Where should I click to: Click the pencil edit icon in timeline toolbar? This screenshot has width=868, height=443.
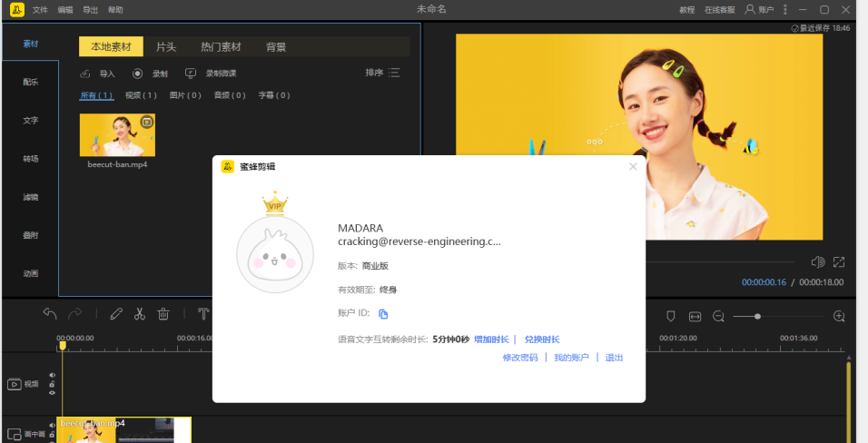coord(116,314)
